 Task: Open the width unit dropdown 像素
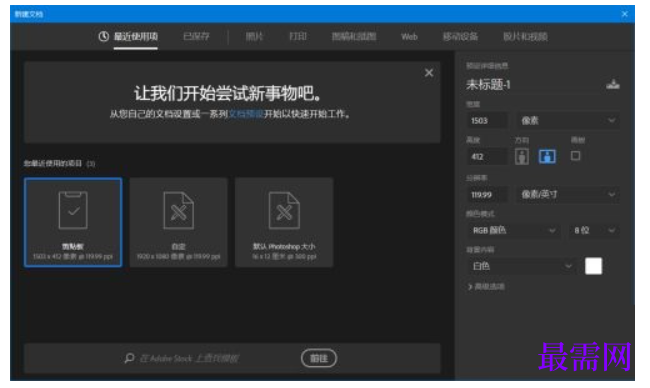tap(568, 121)
